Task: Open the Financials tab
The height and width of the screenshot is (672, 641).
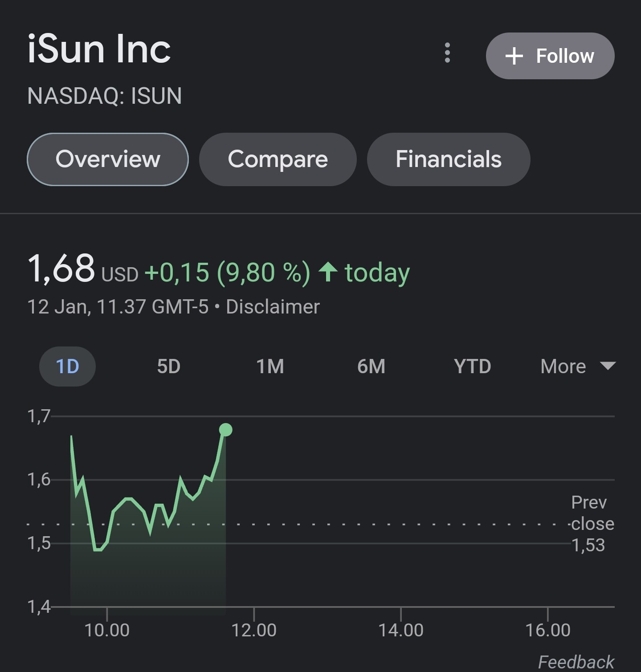Action: click(448, 159)
